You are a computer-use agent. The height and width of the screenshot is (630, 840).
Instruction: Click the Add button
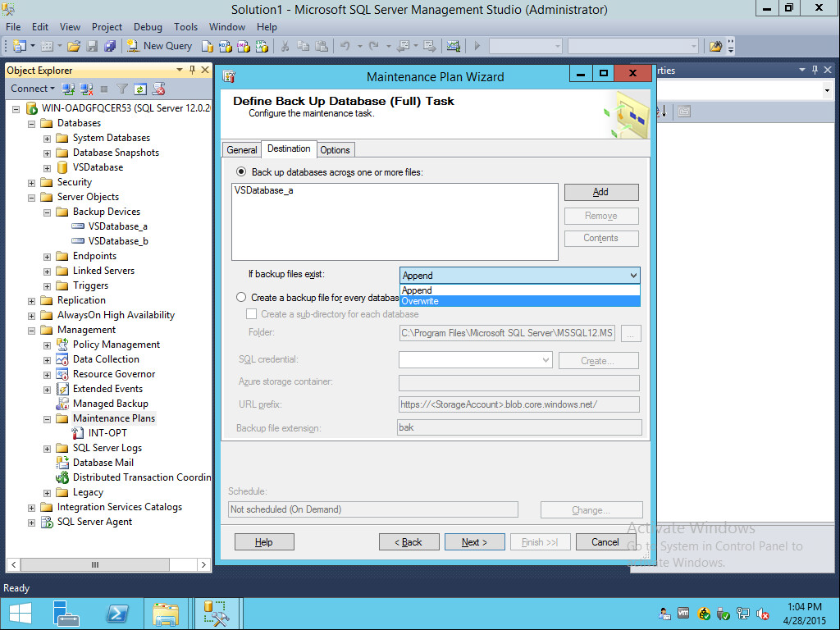(601, 192)
